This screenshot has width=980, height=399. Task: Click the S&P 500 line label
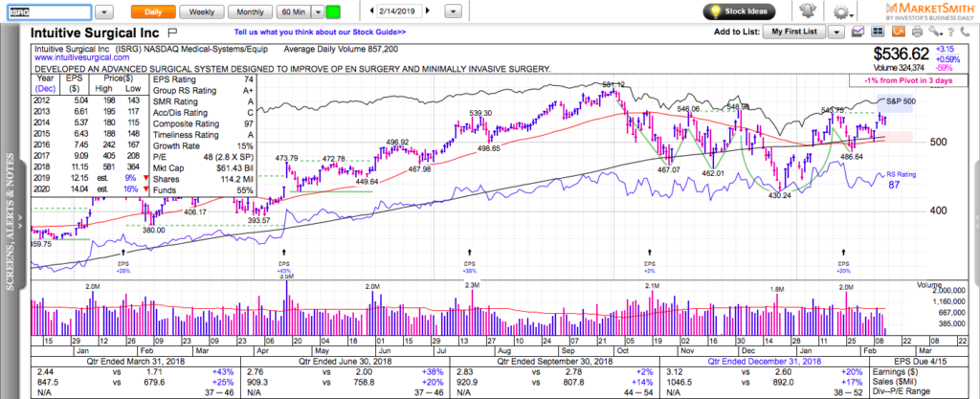pyautogui.click(x=900, y=100)
